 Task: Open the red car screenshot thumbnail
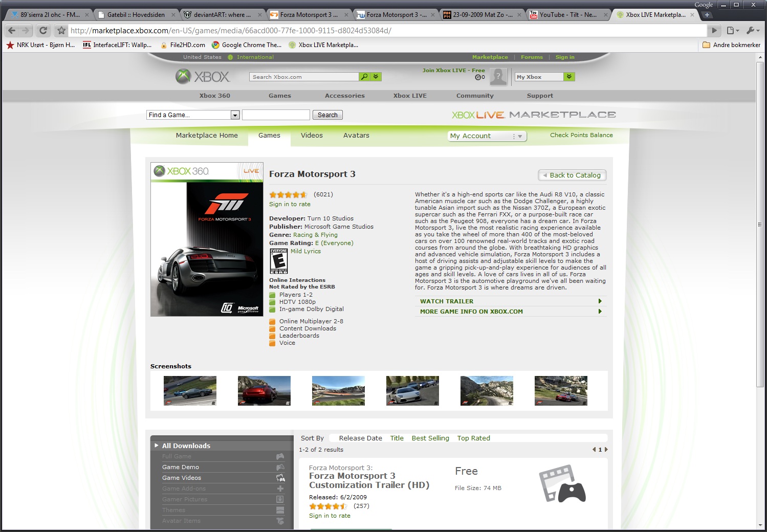coord(264,391)
